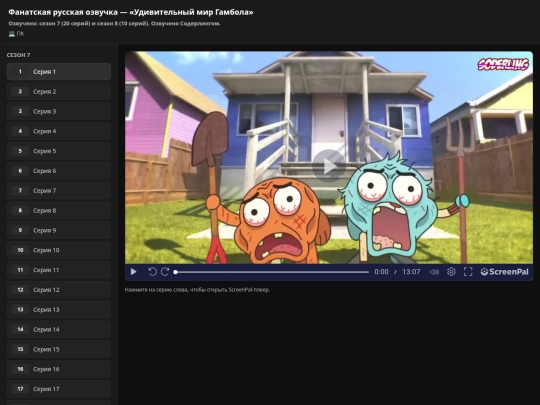Switch to Серия 10
The width and height of the screenshot is (540, 405).
point(59,250)
